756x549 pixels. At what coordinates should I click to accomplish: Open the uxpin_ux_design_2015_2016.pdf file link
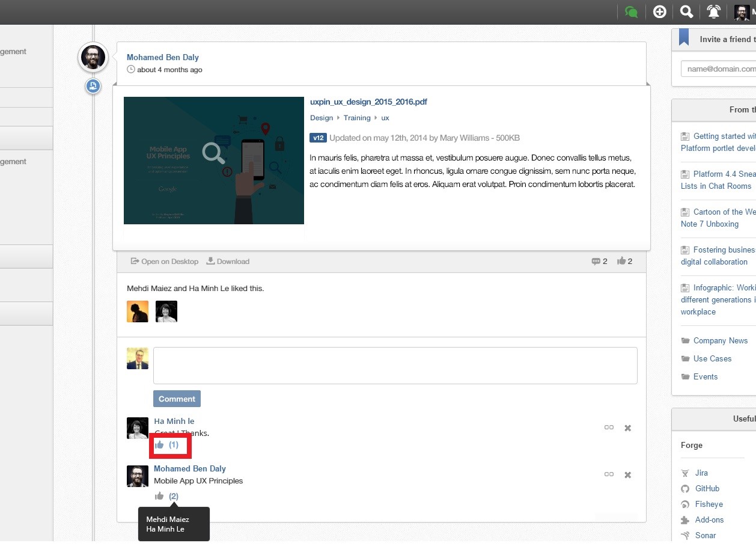[x=368, y=102]
